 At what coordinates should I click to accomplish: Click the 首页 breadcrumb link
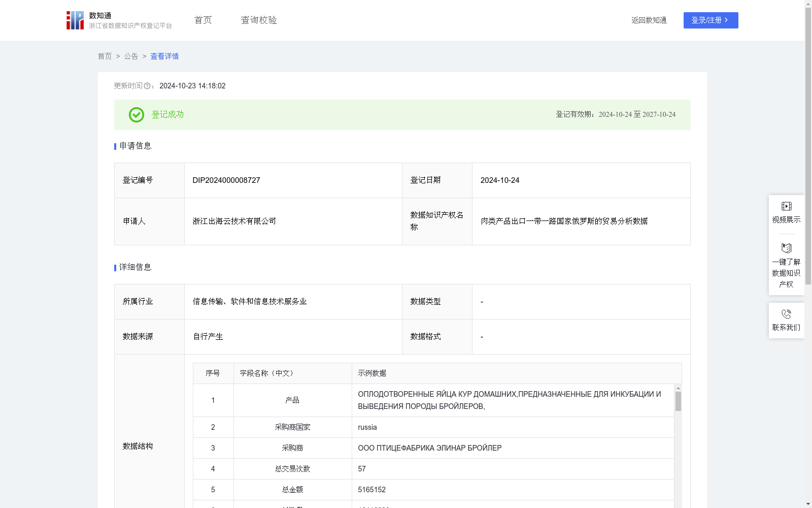click(x=105, y=56)
